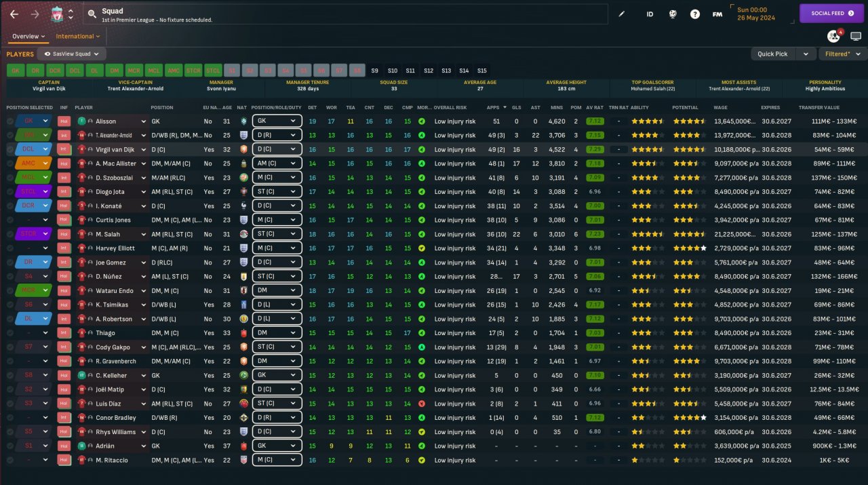Toggle selection circle for Curtis Jones
The image size is (868, 485).
(x=10, y=220)
